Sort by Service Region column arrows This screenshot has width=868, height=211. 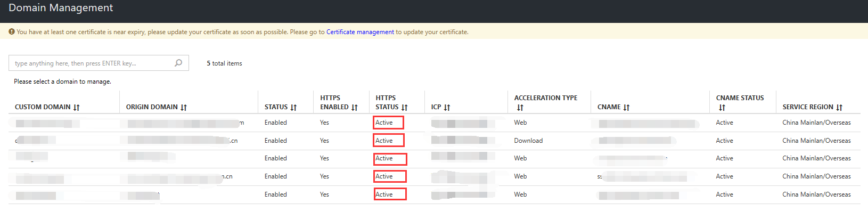click(839, 107)
